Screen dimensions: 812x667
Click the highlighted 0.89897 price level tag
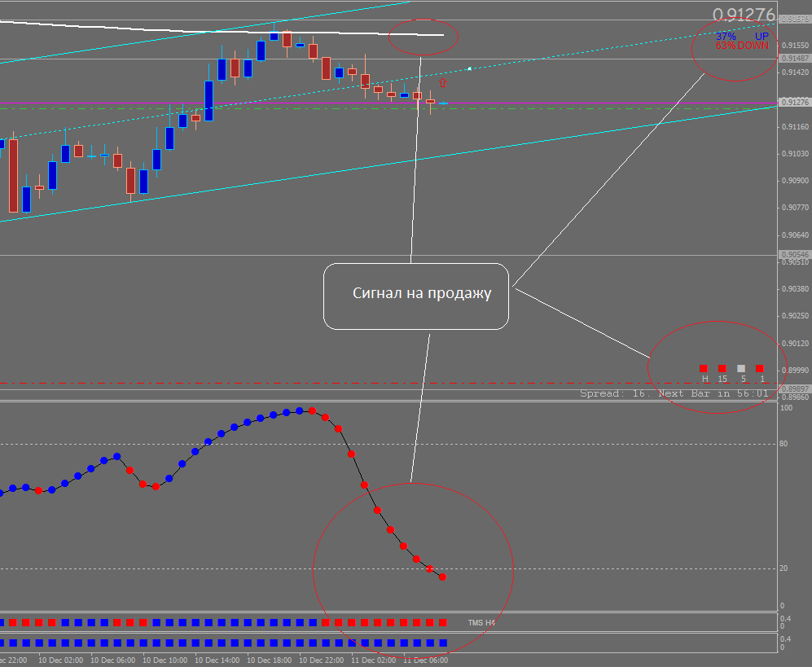click(795, 389)
